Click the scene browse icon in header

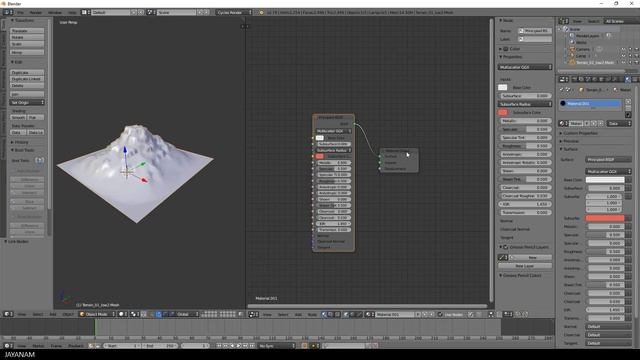tap(150, 12)
